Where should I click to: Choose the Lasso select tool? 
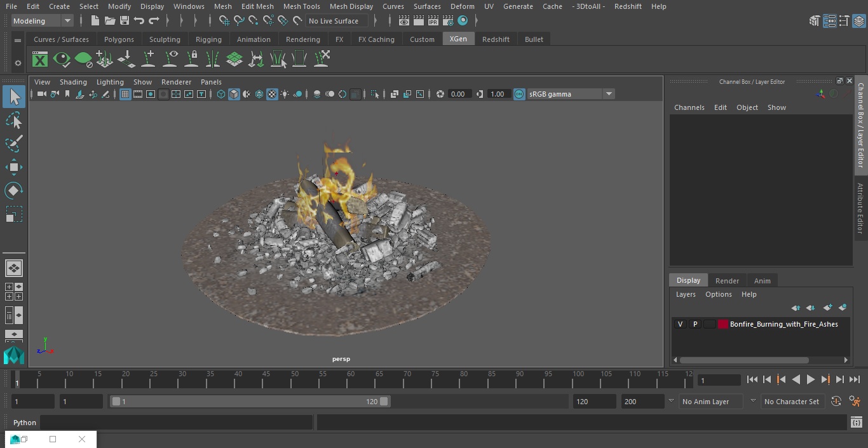point(13,121)
